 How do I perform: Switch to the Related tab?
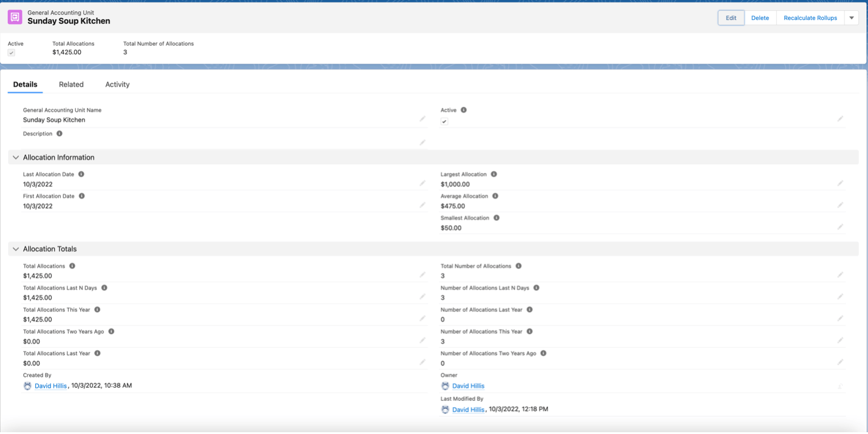71,84
